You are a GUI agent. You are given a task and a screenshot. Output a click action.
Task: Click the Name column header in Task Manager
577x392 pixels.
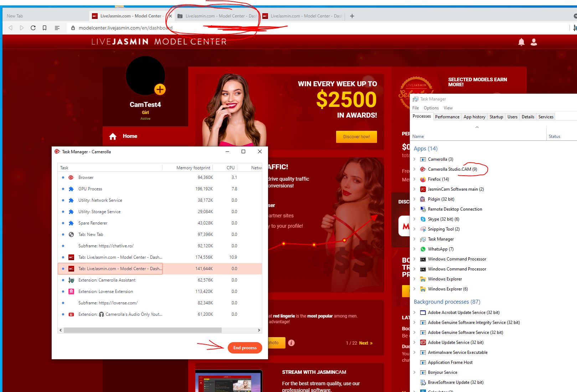418,136
